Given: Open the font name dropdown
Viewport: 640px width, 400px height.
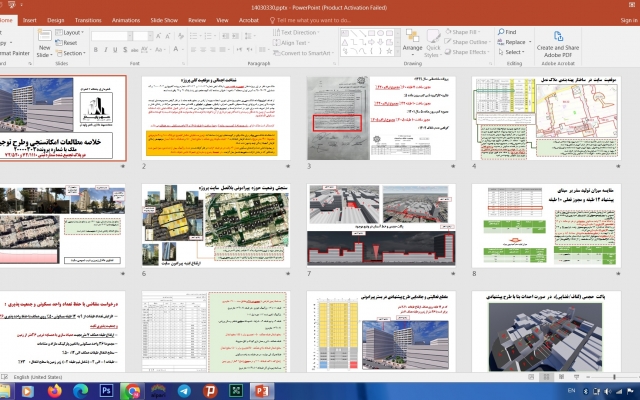Looking at the screenshot, I should [x=130, y=36].
